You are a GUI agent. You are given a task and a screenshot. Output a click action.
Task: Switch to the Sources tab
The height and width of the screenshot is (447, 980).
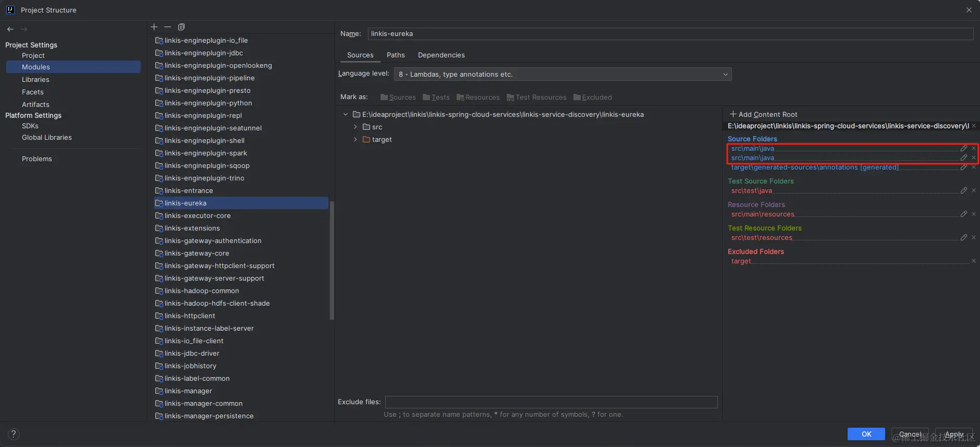point(360,55)
